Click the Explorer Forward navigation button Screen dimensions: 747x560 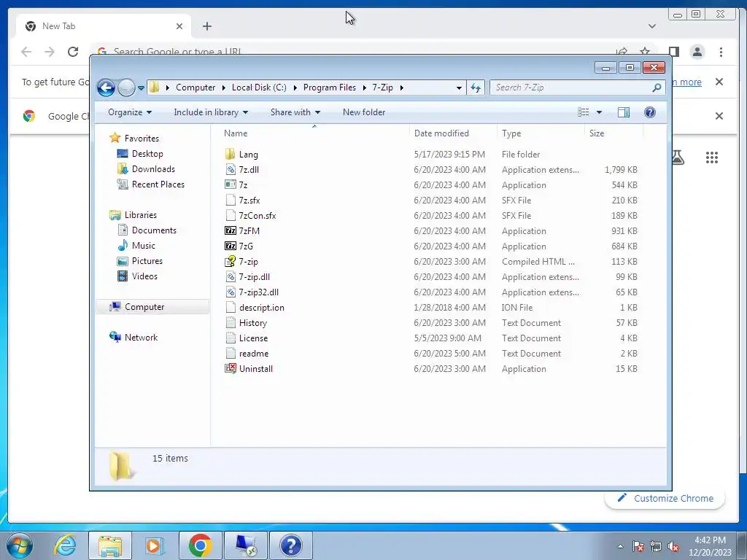125,87
